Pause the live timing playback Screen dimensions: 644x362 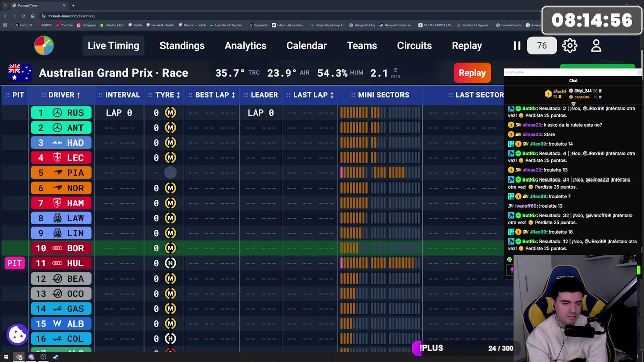click(517, 46)
